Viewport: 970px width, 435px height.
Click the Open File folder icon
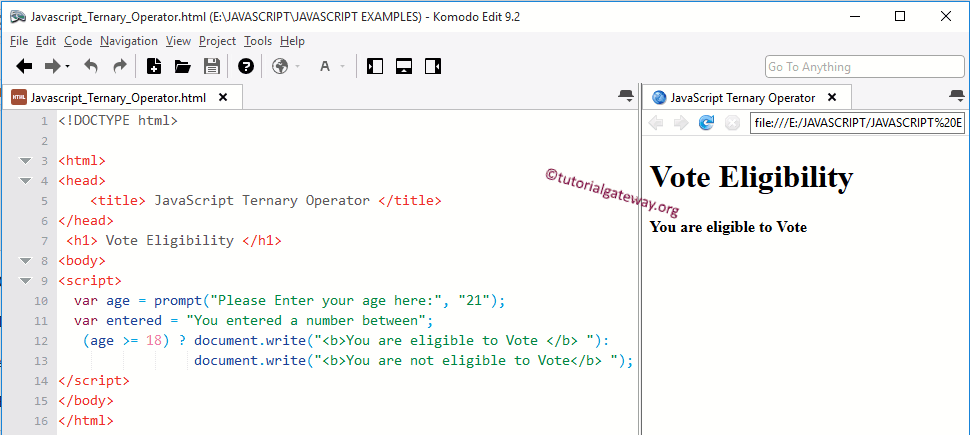click(x=182, y=66)
